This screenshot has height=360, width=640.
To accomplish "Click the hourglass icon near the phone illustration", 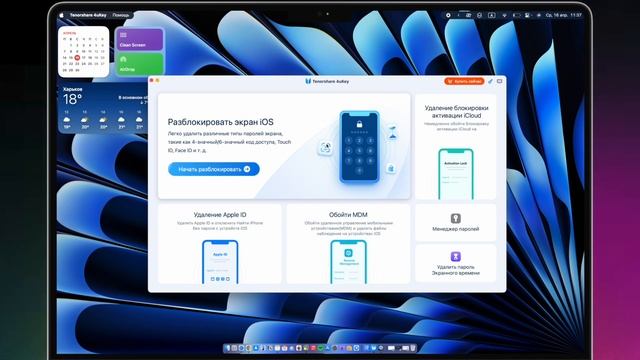I will (x=392, y=133).
